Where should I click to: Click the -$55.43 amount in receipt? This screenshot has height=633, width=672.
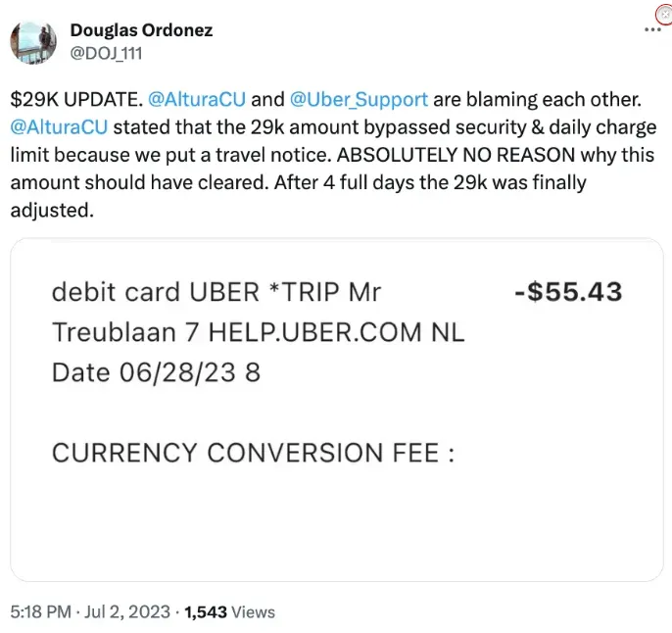(x=568, y=292)
